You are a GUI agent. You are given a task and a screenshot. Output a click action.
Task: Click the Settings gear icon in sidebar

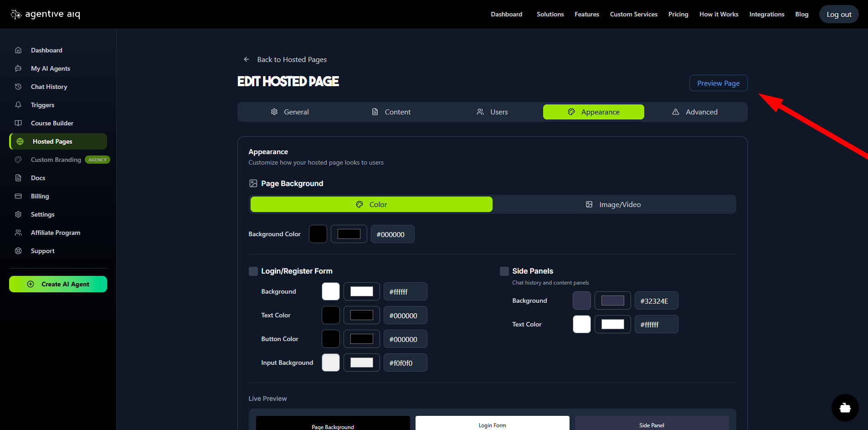tap(18, 214)
